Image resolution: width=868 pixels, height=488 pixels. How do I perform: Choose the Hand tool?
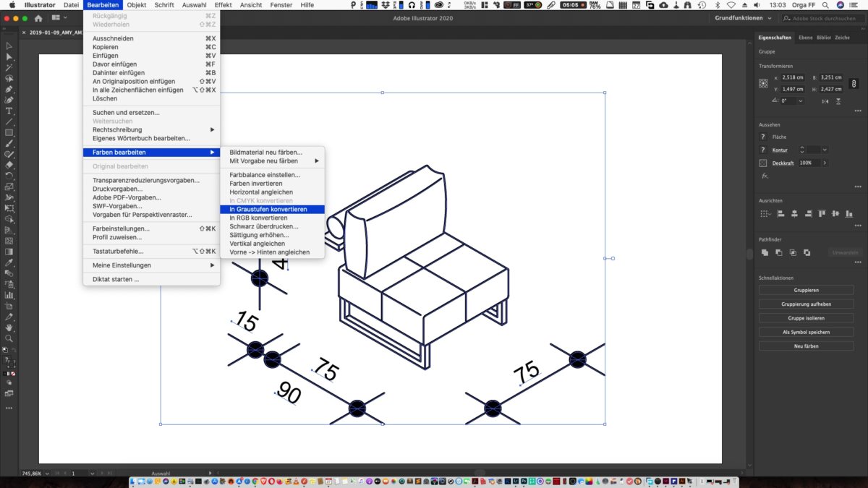pyautogui.click(x=9, y=328)
